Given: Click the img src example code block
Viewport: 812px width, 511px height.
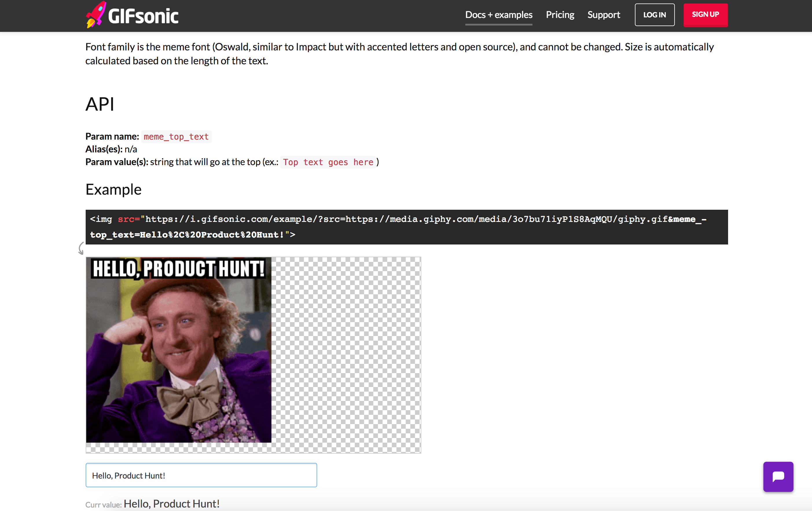Looking at the screenshot, I should click(406, 227).
